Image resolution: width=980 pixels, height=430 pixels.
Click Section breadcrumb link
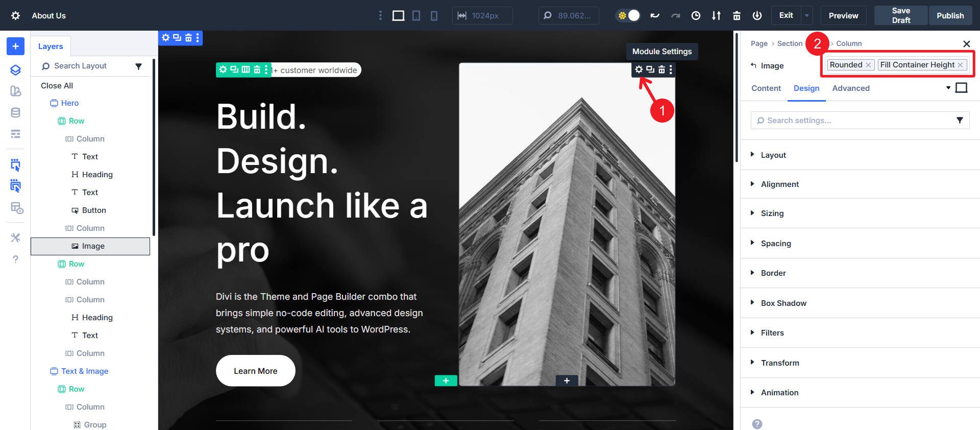point(790,43)
